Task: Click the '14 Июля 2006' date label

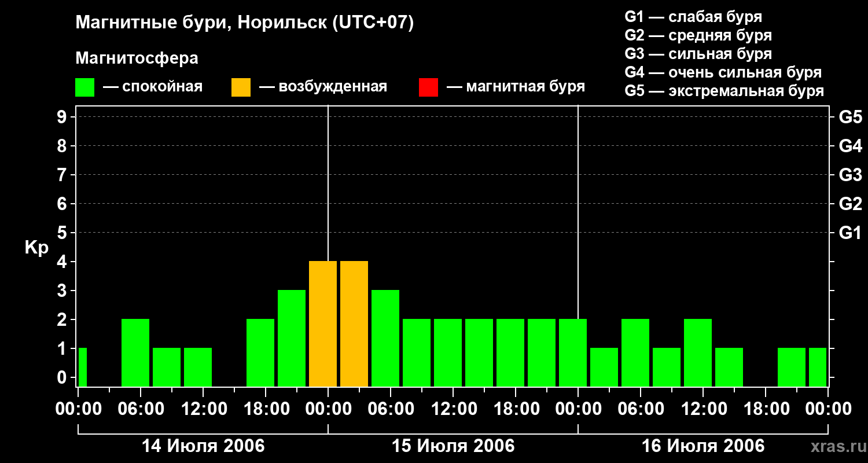Action: 203,446
